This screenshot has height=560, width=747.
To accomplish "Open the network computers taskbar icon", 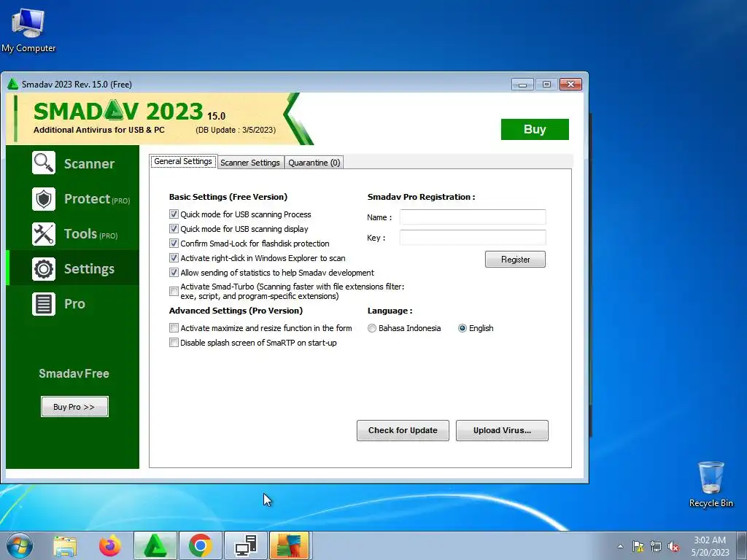I will (246, 545).
